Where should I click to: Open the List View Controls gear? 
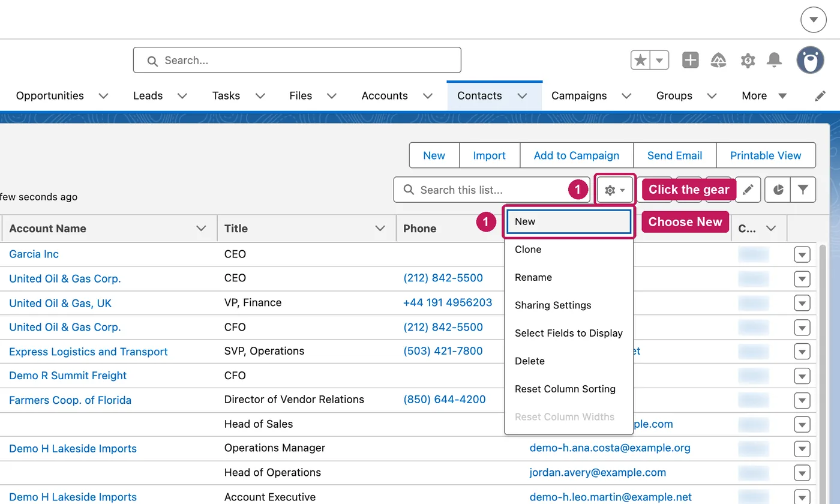coord(615,190)
